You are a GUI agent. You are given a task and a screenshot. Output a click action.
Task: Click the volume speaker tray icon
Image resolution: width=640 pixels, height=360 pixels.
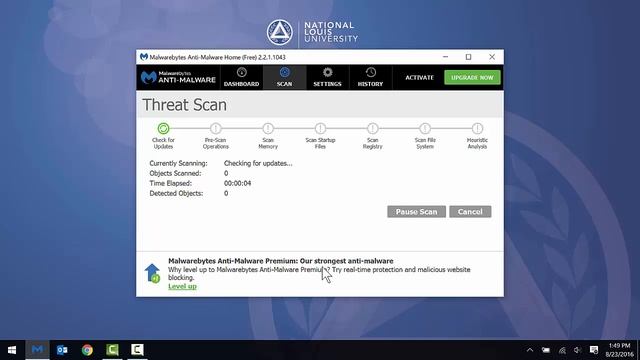[577, 350]
